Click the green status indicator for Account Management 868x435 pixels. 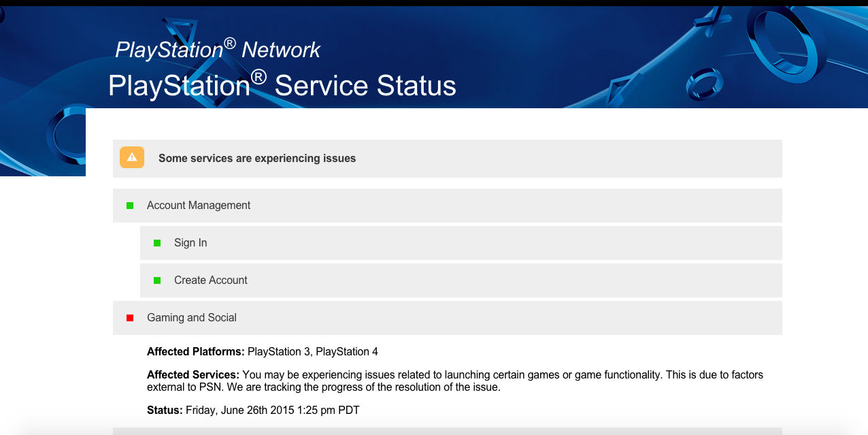coord(129,205)
